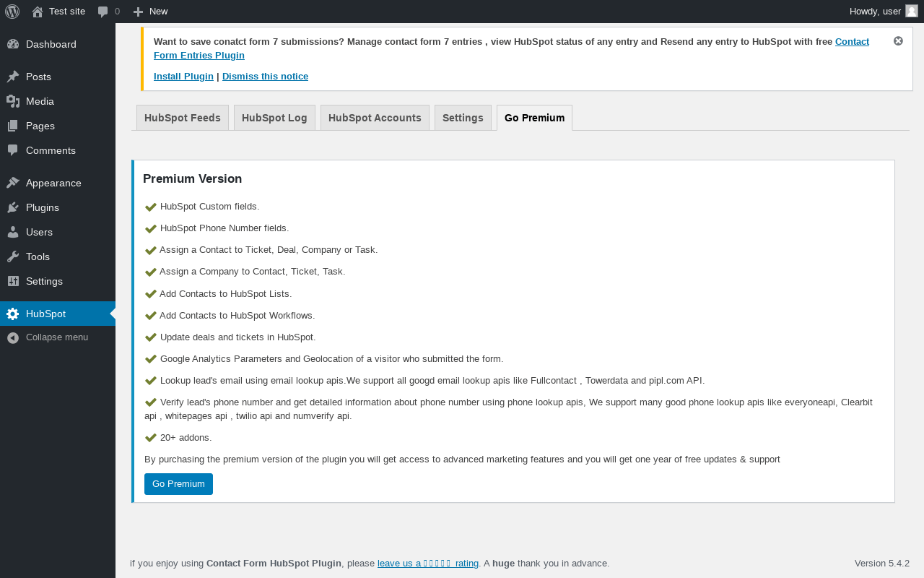This screenshot has height=578, width=924.
Task: Switch to HubSpot Log tab
Action: coord(274,118)
